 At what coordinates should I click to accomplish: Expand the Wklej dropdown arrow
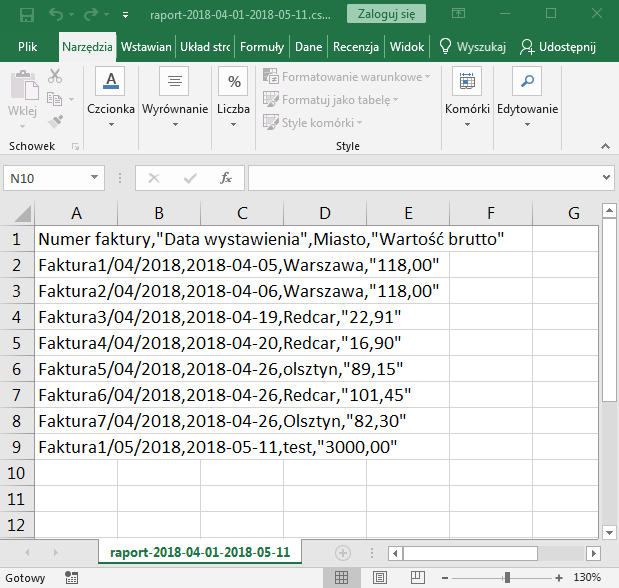(22, 127)
